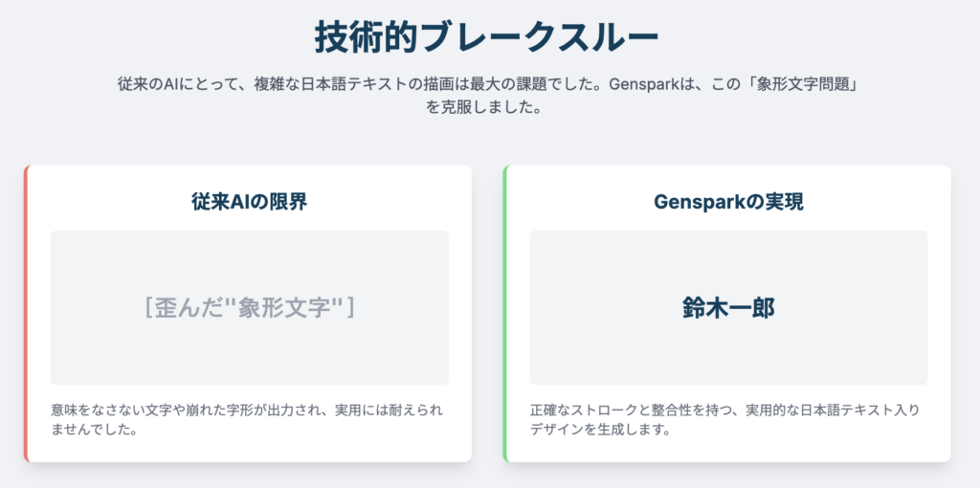This screenshot has width=980, height=488.
Task: Click the デザインを生成します。 line in right card
Action: (x=600, y=430)
